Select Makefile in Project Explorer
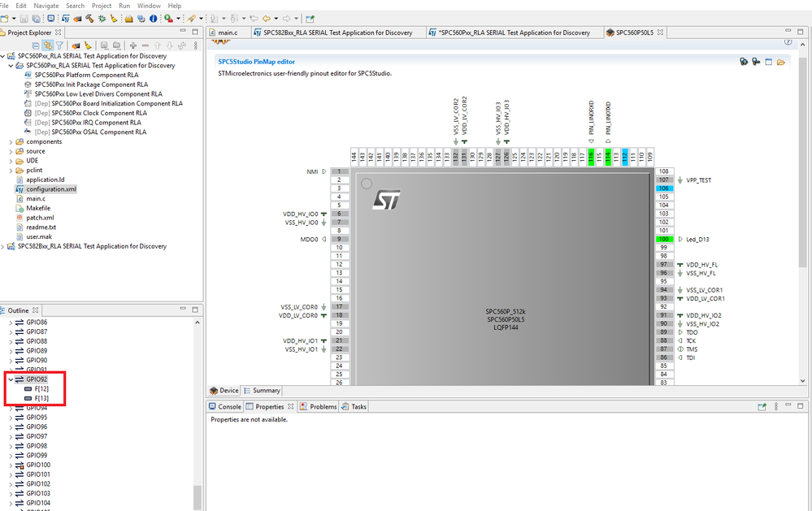812x511 pixels. click(38, 208)
